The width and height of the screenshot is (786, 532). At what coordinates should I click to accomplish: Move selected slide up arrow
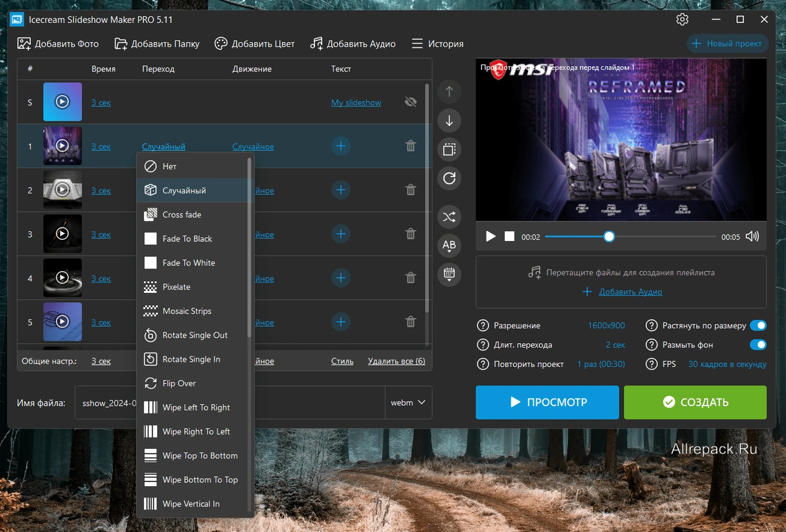click(449, 92)
